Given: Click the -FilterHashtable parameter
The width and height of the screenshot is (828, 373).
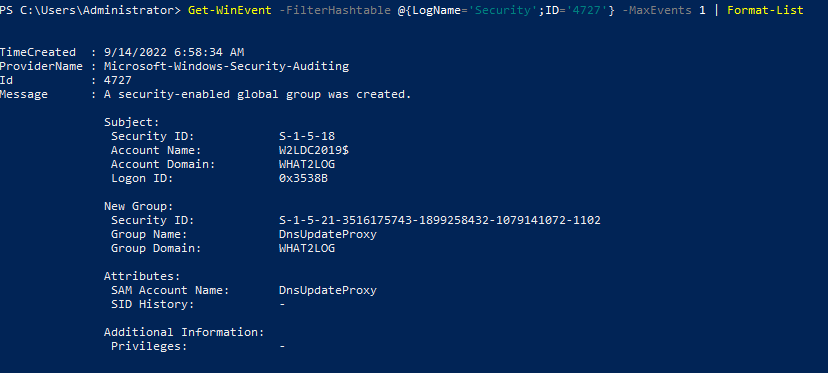Looking at the screenshot, I should pyautogui.click(x=335, y=11).
